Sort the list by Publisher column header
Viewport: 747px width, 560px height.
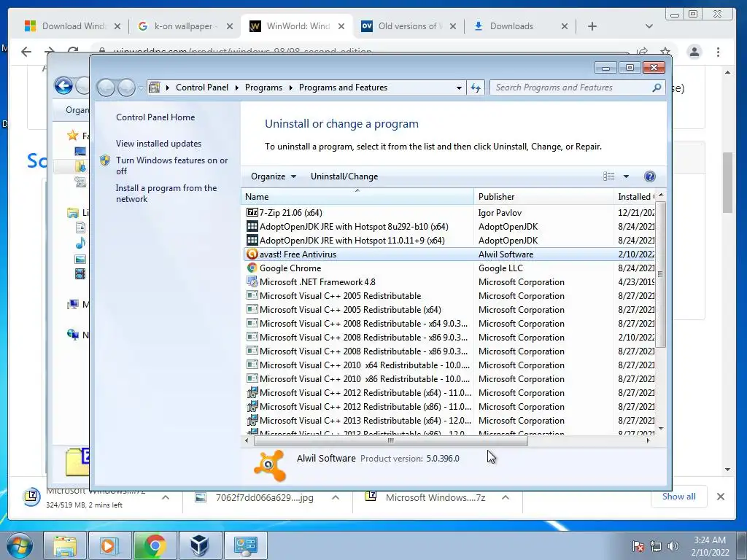[x=543, y=197]
